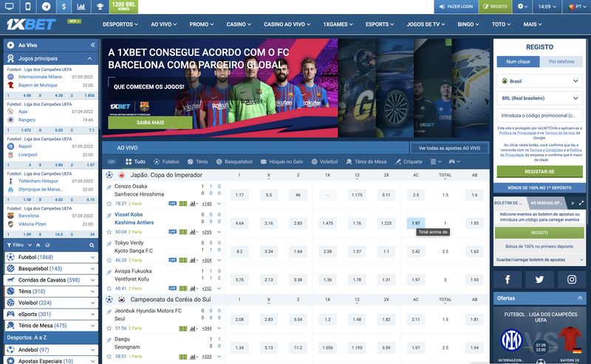Select the Tudo live filter tab
591x364 pixels.
[x=135, y=162]
